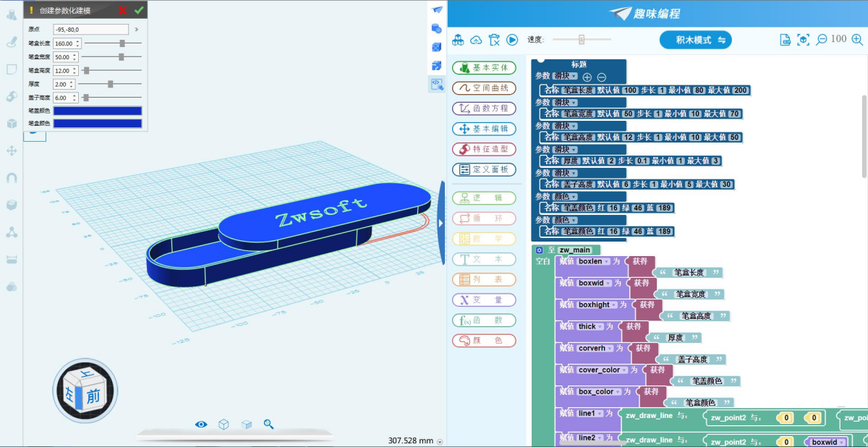The height and width of the screenshot is (447, 868).
Task: Click the clear workspace icon in toolbar
Action: point(494,40)
